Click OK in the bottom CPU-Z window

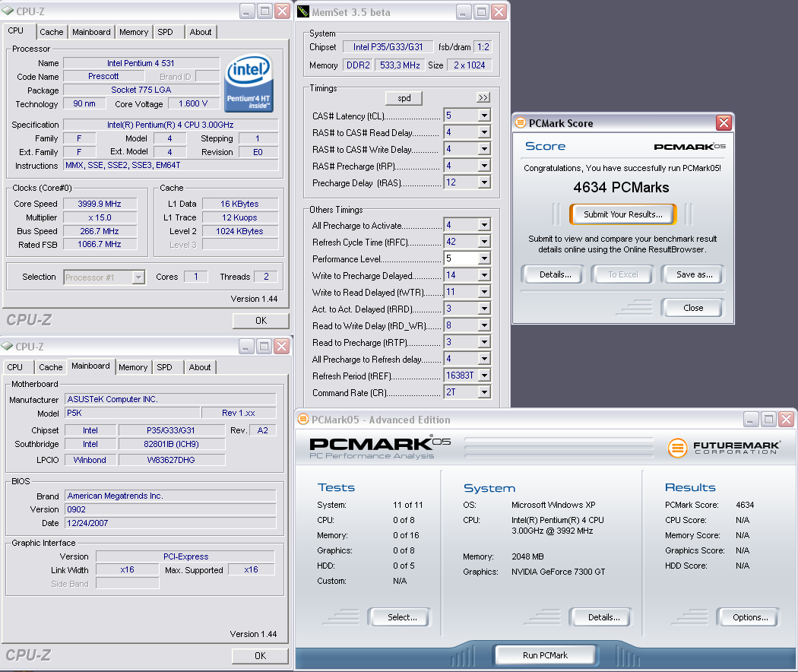tap(260, 656)
